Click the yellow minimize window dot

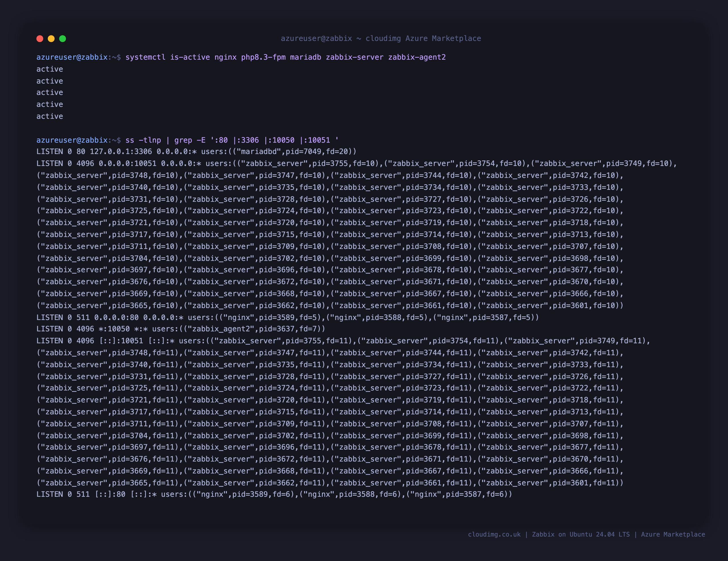[51, 39]
